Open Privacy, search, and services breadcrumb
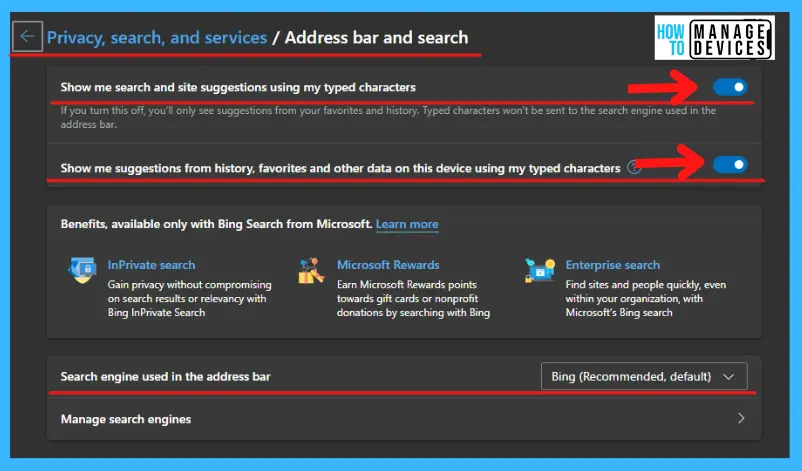Viewport: 802px width, 471px height. point(157,37)
